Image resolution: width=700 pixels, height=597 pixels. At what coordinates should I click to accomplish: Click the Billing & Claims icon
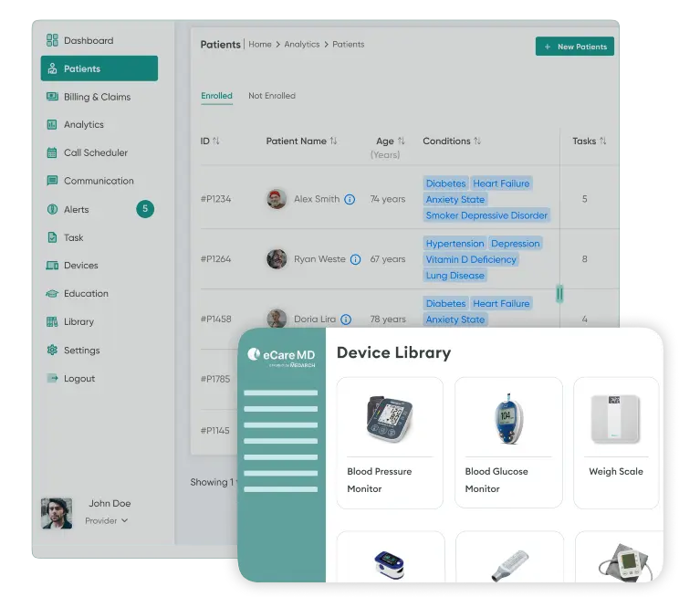pyautogui.click(x=52, y=97)
